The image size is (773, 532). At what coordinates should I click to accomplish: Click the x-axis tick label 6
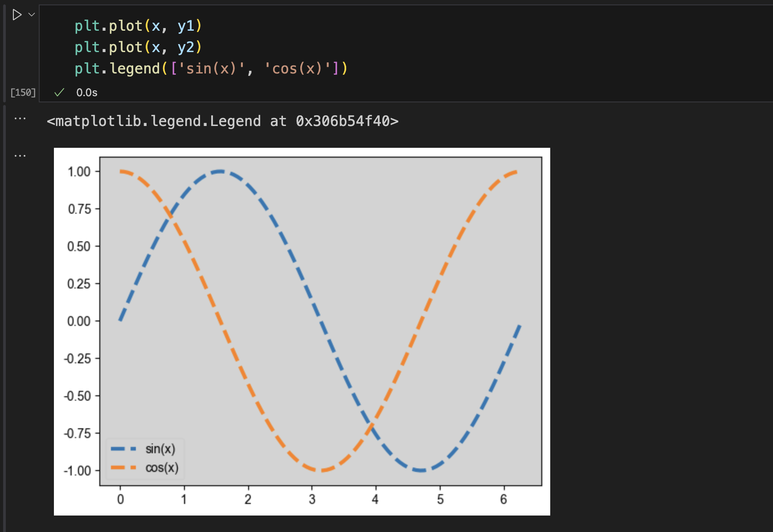[503, 500]
